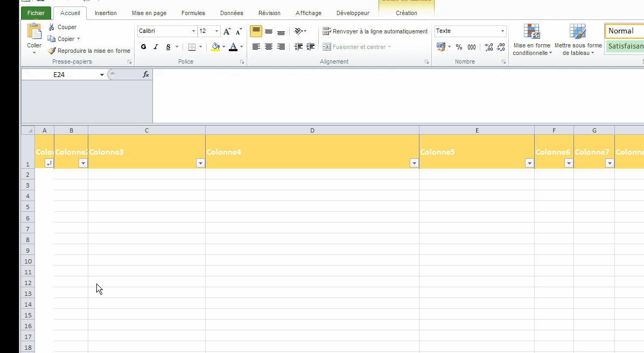Select the format painter brush icon

(x=52, y=51)
